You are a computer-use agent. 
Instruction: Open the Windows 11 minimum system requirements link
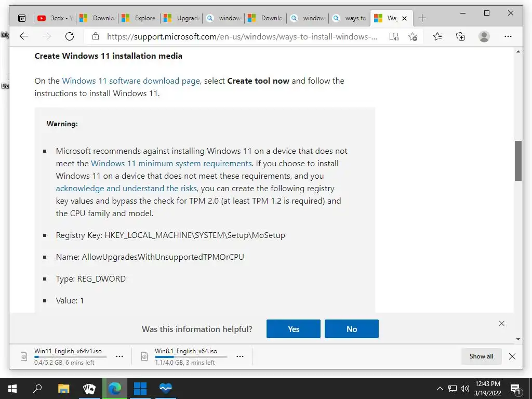tap(171, 163)
